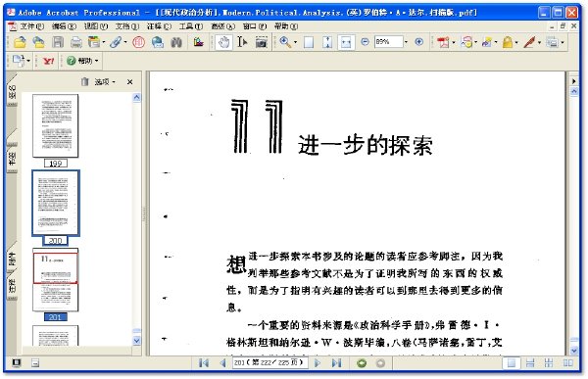The image size is (588, 379).
Task: Open the 高级(A) menu
Action: point(222,26)
